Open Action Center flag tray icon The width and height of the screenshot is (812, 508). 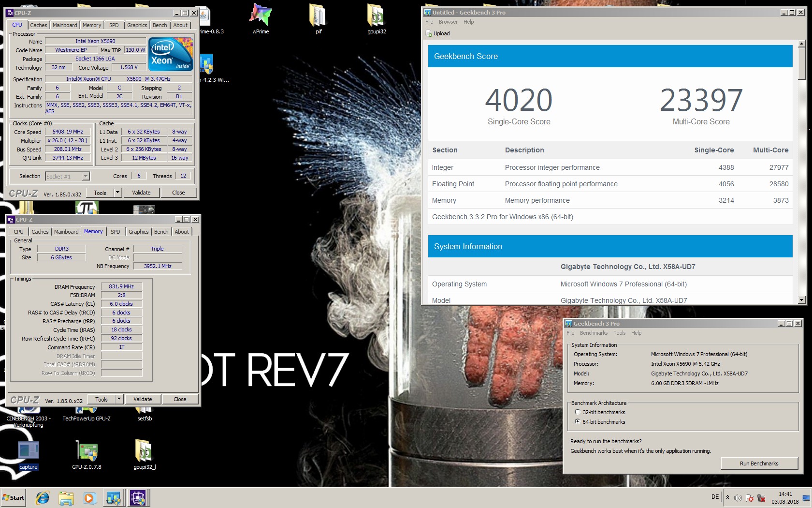click(x=749, y=498)
